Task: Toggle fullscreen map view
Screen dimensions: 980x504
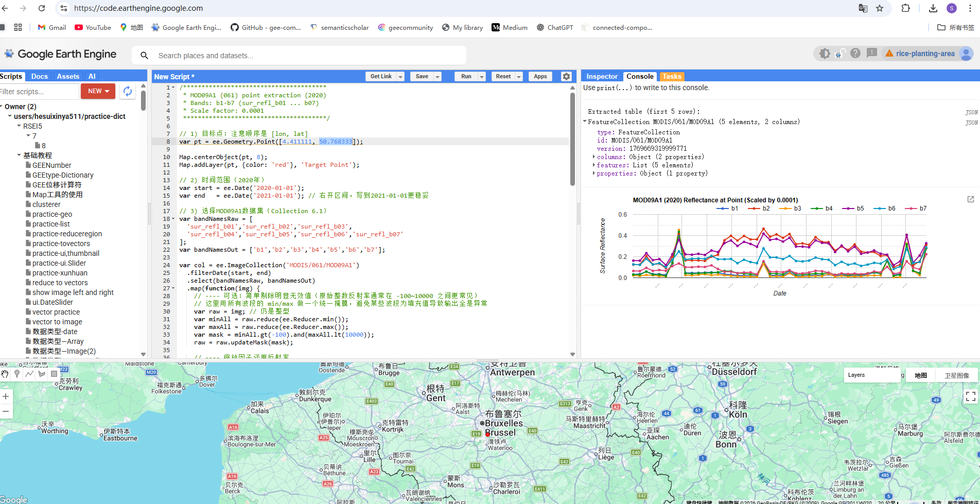Action: 970,396
